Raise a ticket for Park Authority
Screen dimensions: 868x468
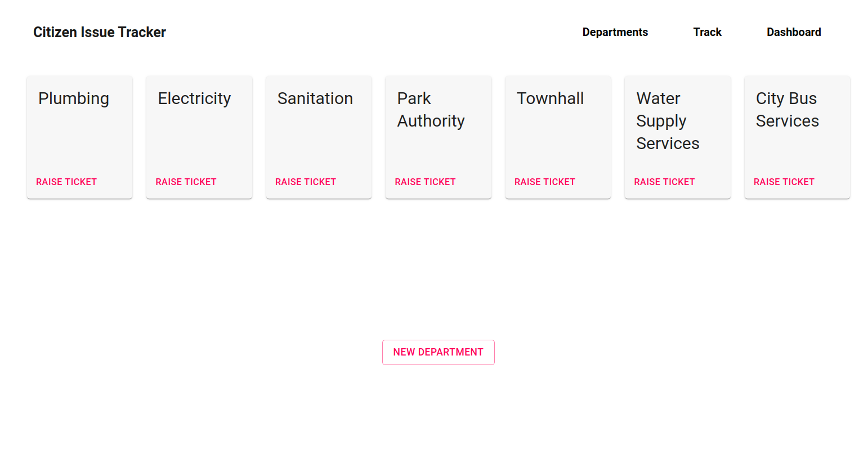tap(425, 182)
